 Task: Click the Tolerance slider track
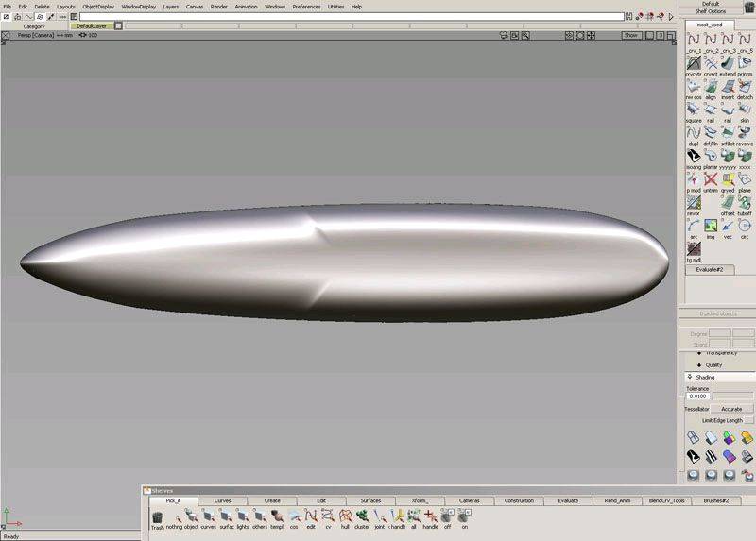732,397
